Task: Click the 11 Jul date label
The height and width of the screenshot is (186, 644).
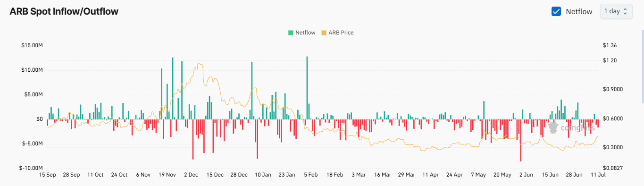Action: (x=598, y=175)
